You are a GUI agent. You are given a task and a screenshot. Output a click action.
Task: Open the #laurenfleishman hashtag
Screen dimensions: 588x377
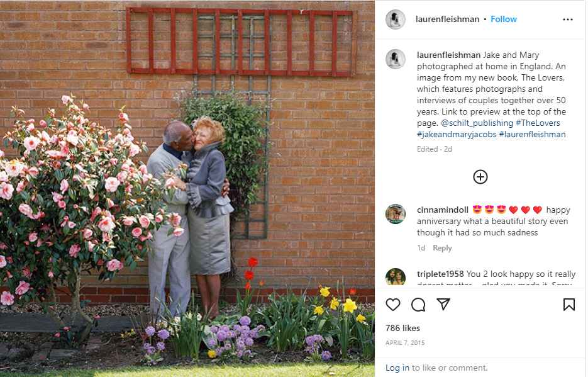pos(532,134)
